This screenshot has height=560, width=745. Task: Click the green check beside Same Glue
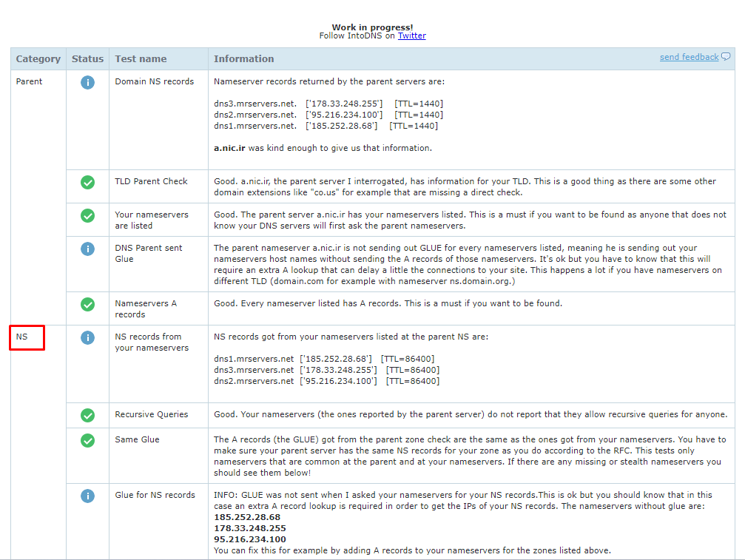click(x=87, y=440)
